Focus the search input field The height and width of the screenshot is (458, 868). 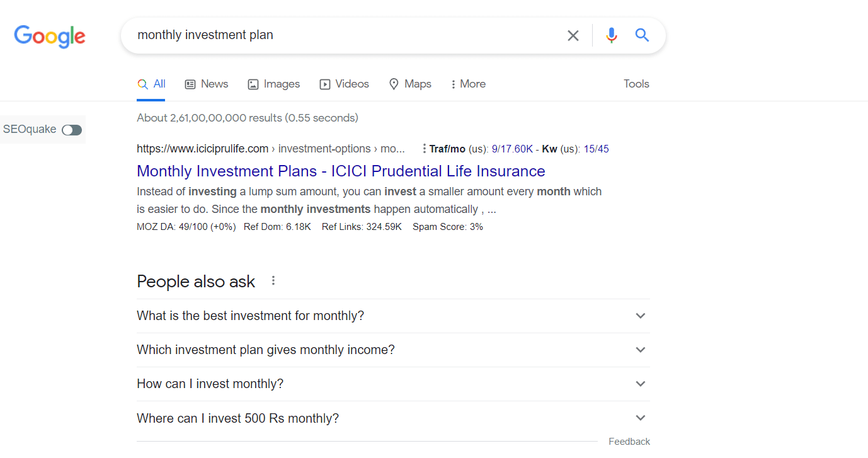click(x=346, y=35)
